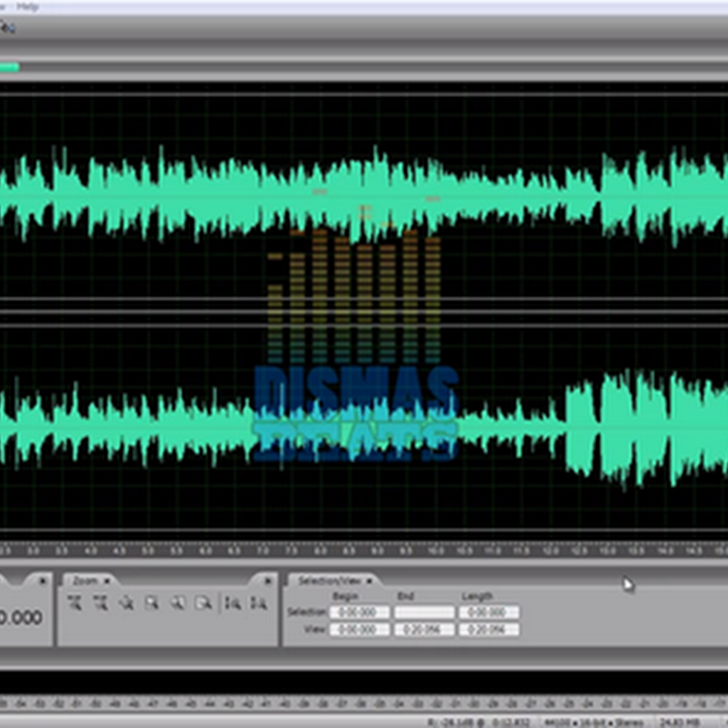Click the Zoom Out Horizontally icon
The width and height of the screenshot is (728, 728).
100,602
